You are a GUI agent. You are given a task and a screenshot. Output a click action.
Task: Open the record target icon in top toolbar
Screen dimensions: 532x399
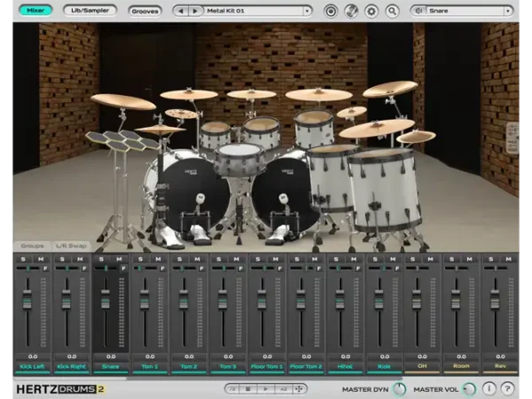pos(331,12)
